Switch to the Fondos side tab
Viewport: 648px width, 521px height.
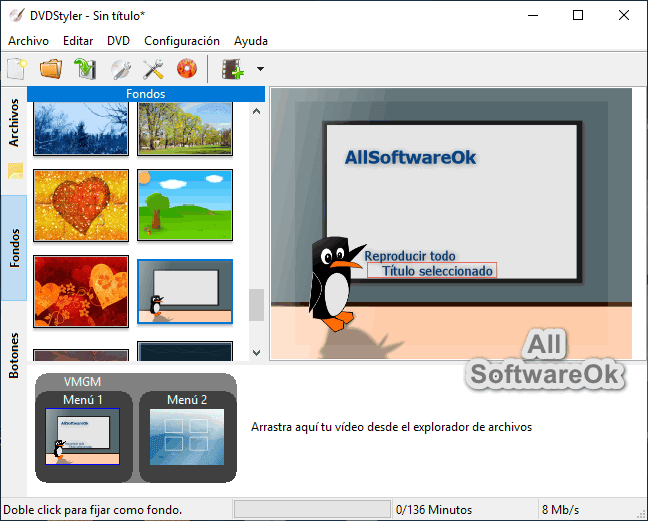pos(14,248)
